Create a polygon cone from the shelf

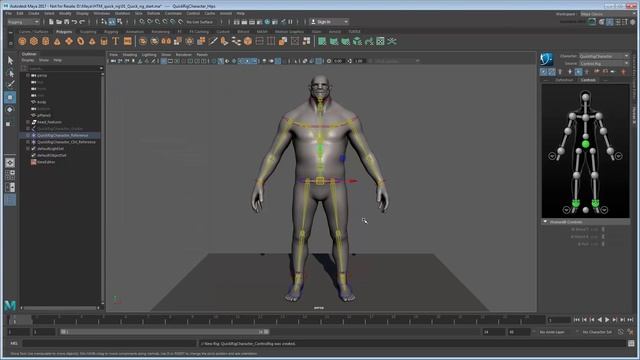click(x=57, y=41)
